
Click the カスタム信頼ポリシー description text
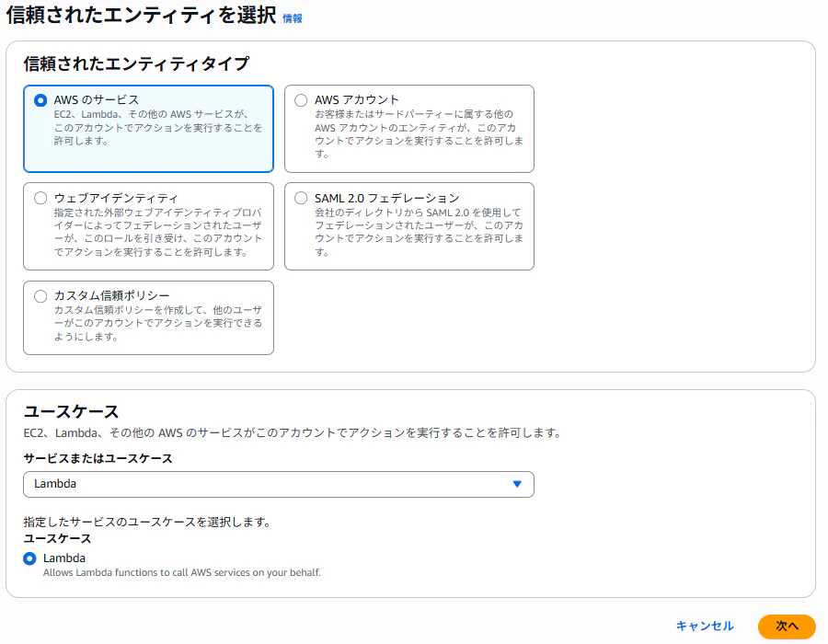(158, 323)
